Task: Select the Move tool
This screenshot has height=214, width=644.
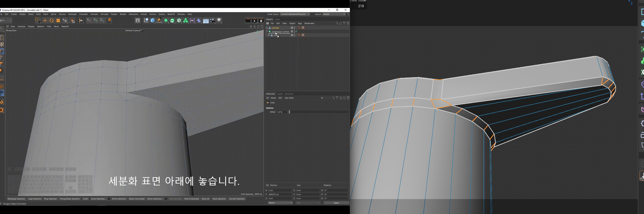Action: pos(45,20)
